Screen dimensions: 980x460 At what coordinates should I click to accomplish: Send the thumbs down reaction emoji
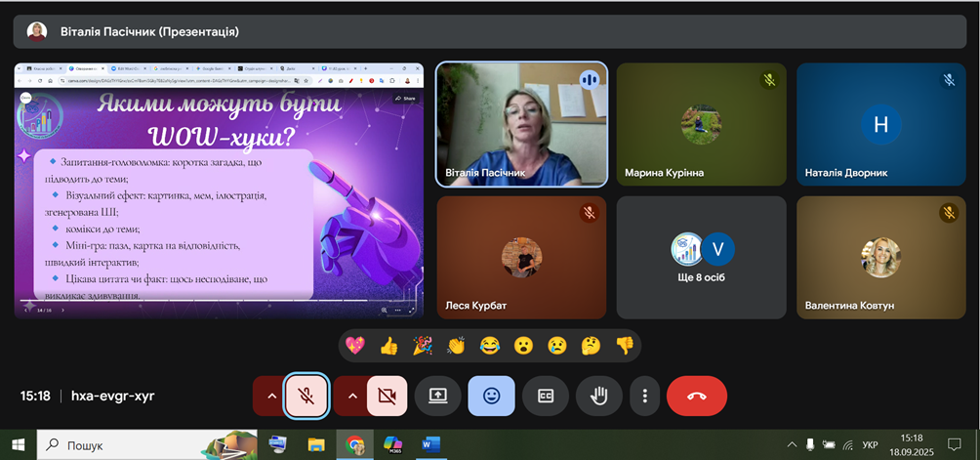pos(624,345)
